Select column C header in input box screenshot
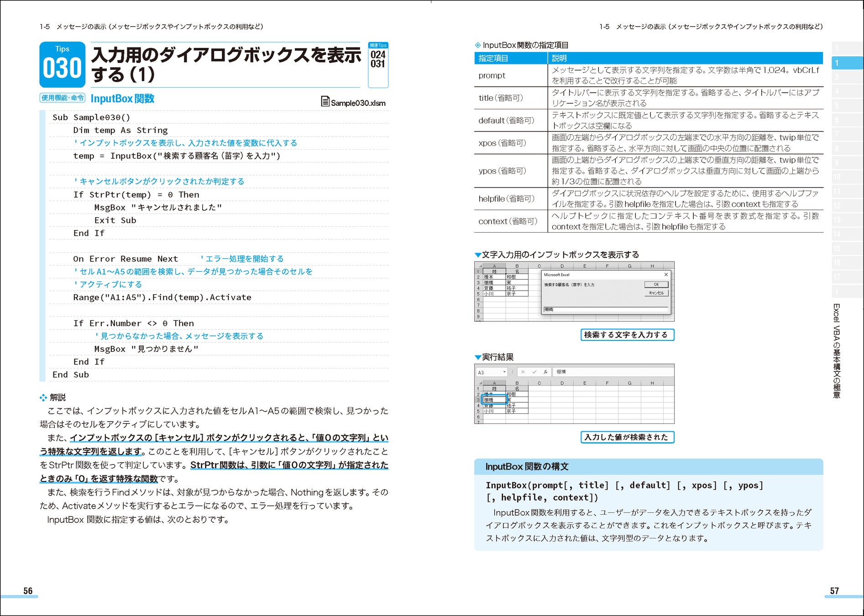The width and height of the screenshot is (864, 616). pos(539,266)
